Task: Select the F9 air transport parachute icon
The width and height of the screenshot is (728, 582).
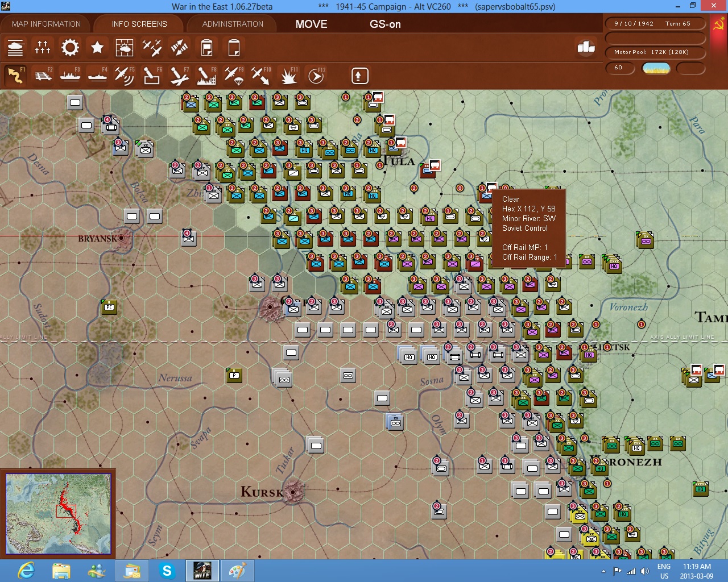Action: 234,75
